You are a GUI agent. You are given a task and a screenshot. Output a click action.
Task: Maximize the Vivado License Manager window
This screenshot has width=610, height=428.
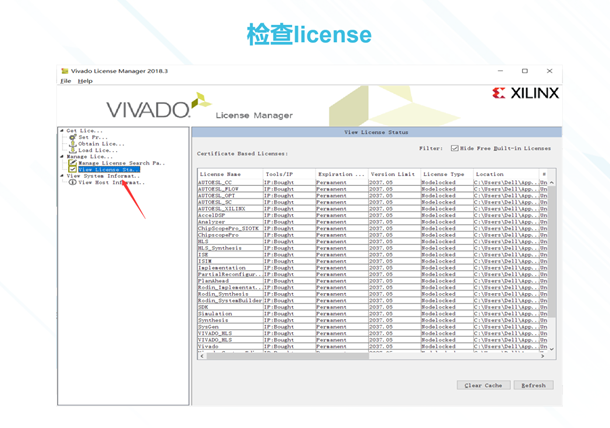[525, 71]
